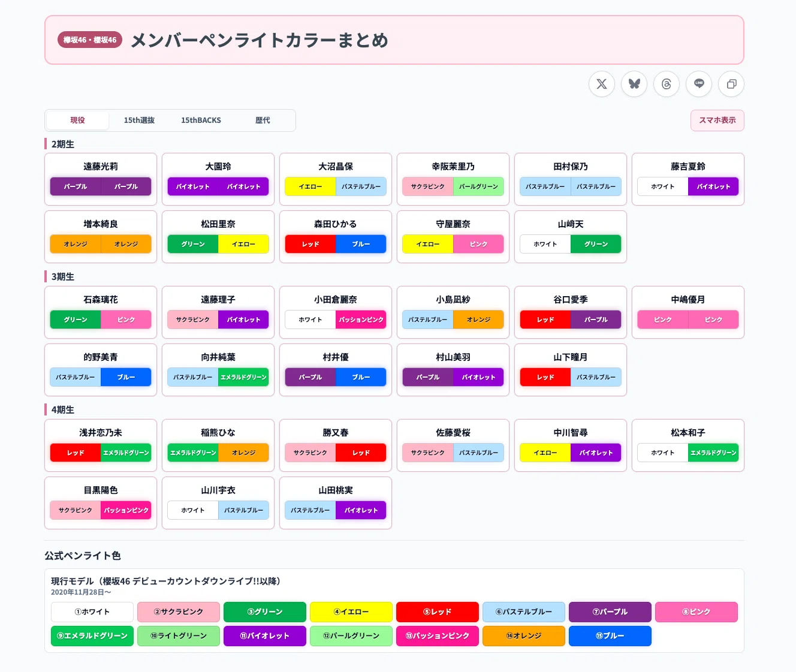Open the 浅井恋乃未 member name
The image size is (796, 672).
(x=101, y=433)
